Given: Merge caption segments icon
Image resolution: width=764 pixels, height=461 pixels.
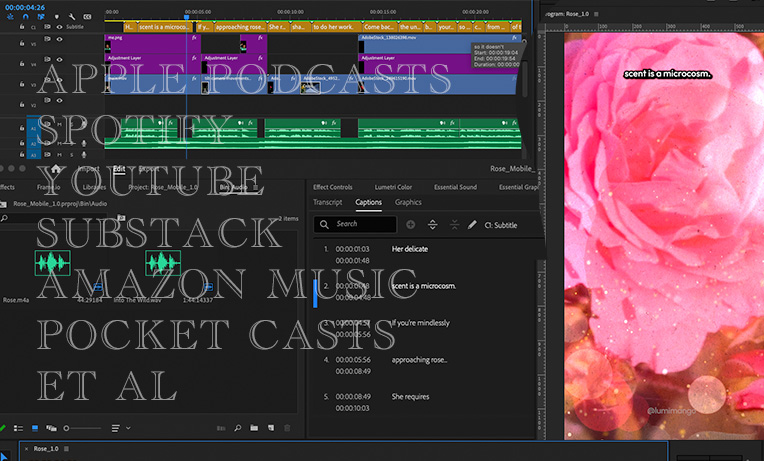Looking at the screenshot, I should coord(454,225).
